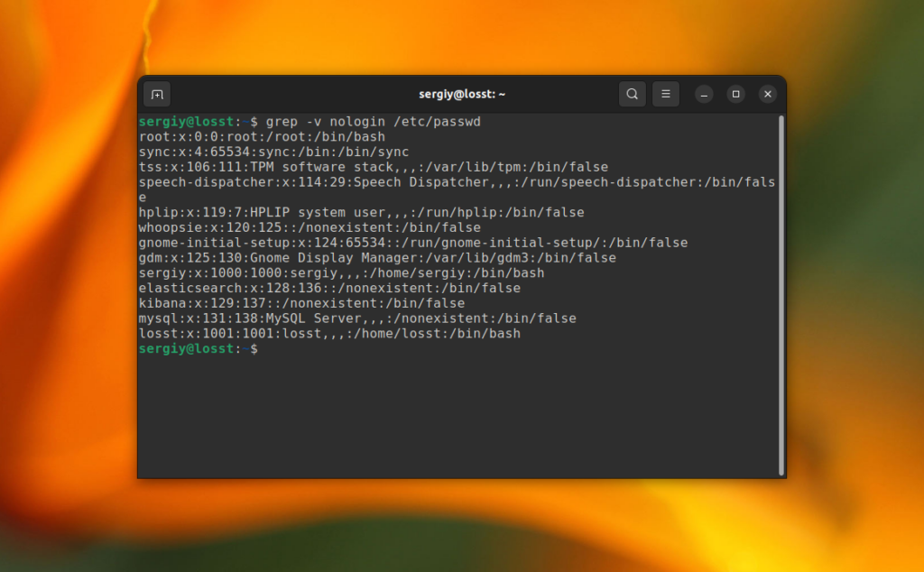The height and width of the screenshot is (572, 924).
Task: Open a new terminal tab
Action: point(157,94)
